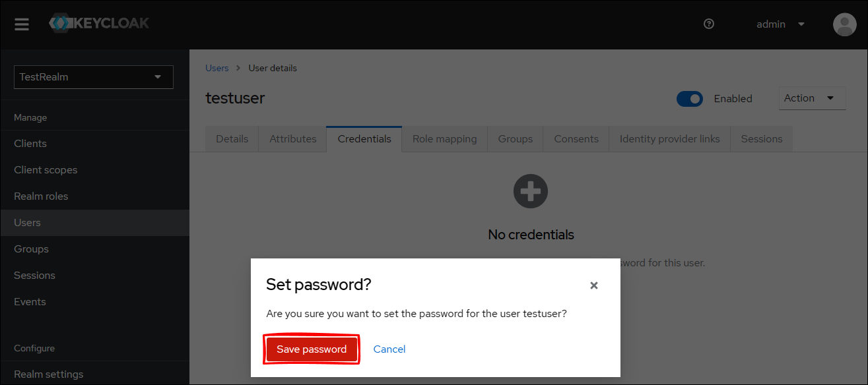Click the Save password button

coord(312,349)
